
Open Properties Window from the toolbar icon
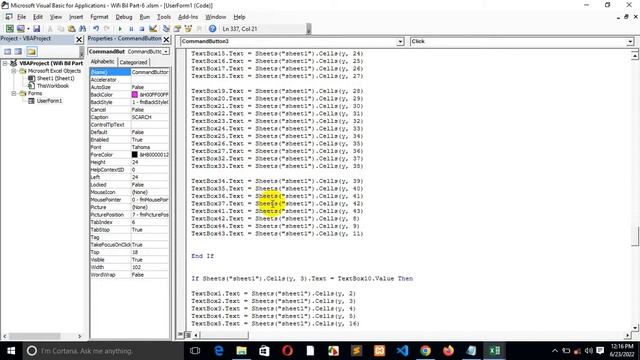tap(177, 29)
